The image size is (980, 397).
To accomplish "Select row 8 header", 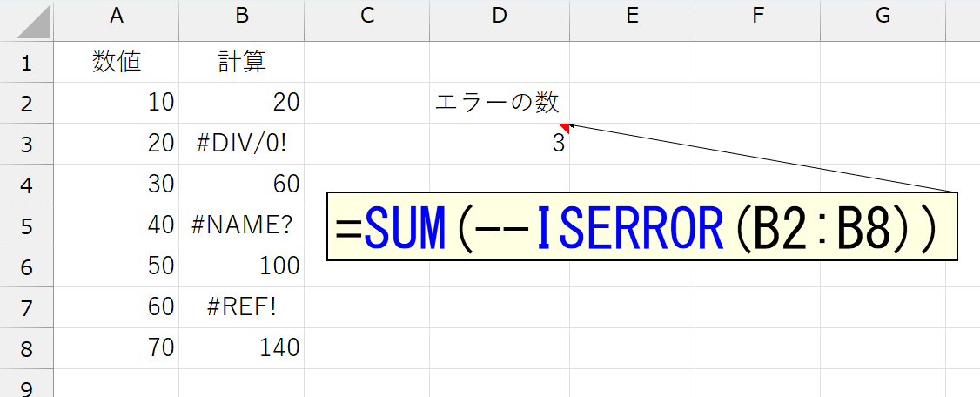I will [x=26, y=348].
